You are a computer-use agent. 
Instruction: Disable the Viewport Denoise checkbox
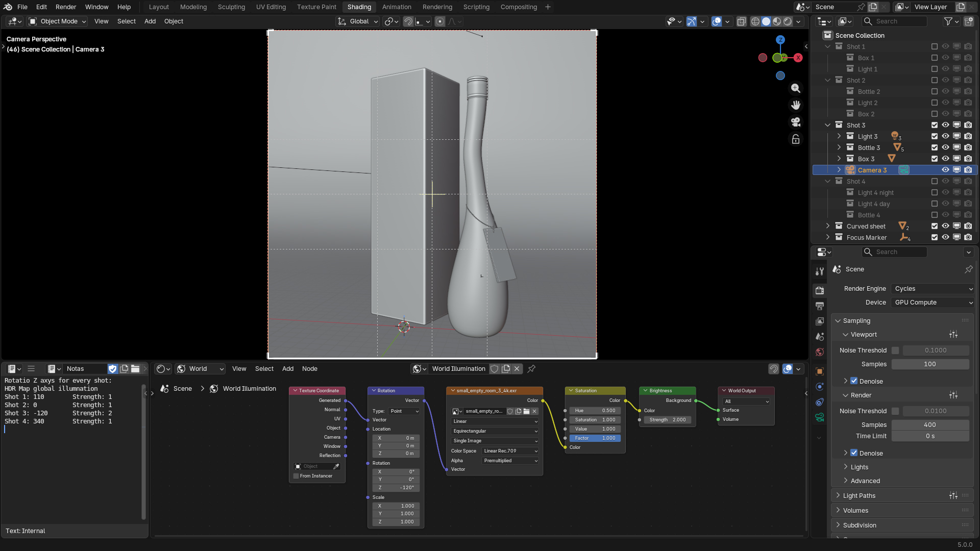point(854,381)
